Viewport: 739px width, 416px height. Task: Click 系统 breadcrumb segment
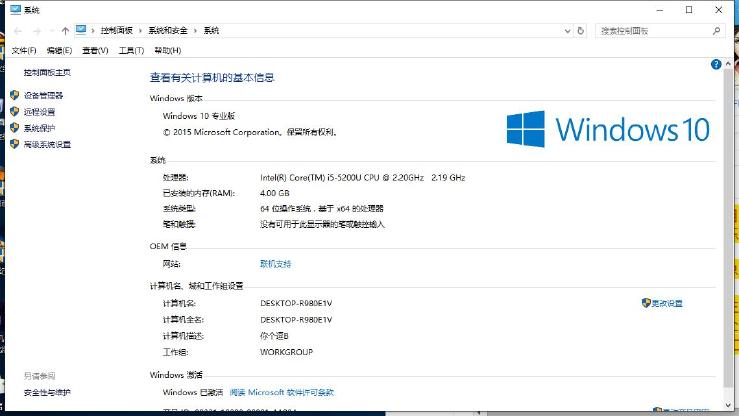211,31
